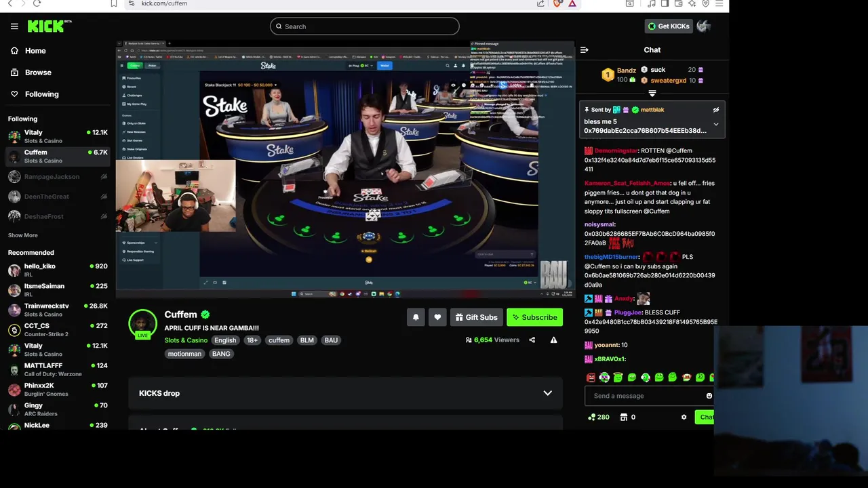This screenshot has height=488, width=868.
Task: Open the user profile avatar menu
Action: pyautogui.click(x=704, y=26)
